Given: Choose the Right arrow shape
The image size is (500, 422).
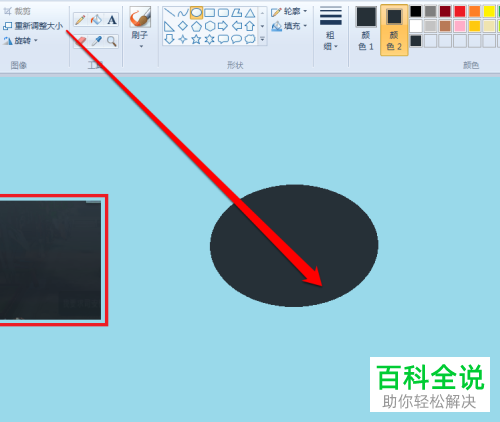Looking at the screenshot, I should 223,26.
